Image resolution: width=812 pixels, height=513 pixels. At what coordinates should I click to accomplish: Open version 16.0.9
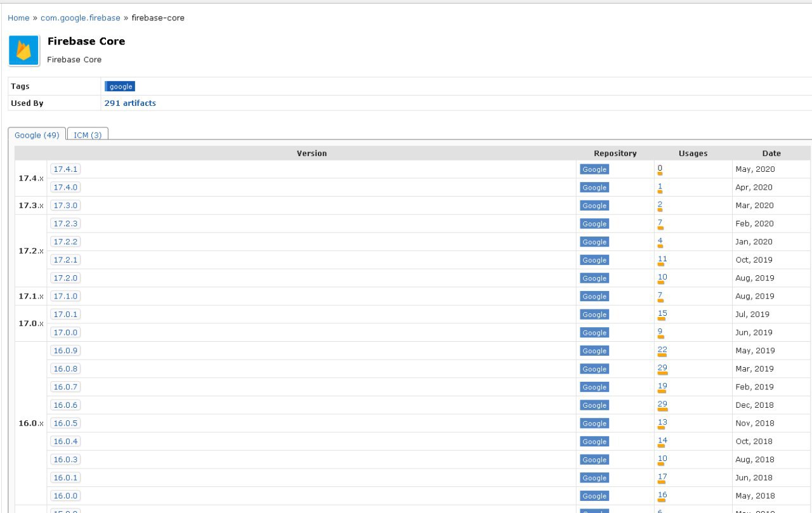coord(65,351)
